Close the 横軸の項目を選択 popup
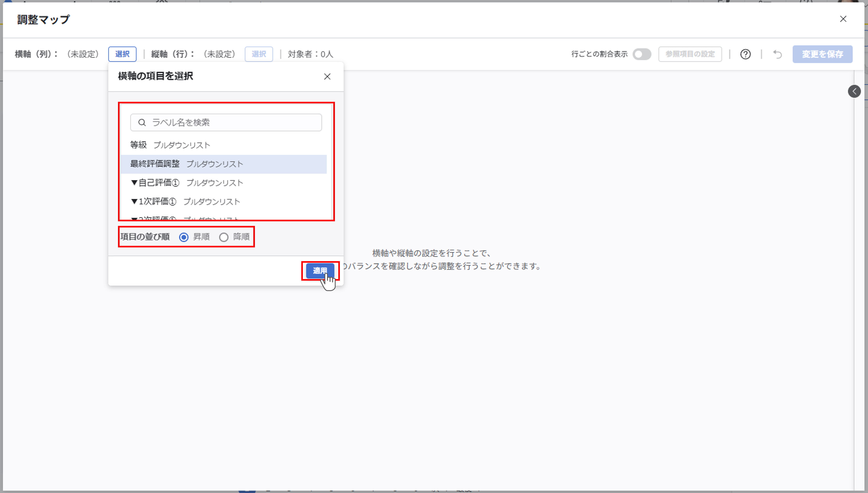 click(x=327, y=76)
